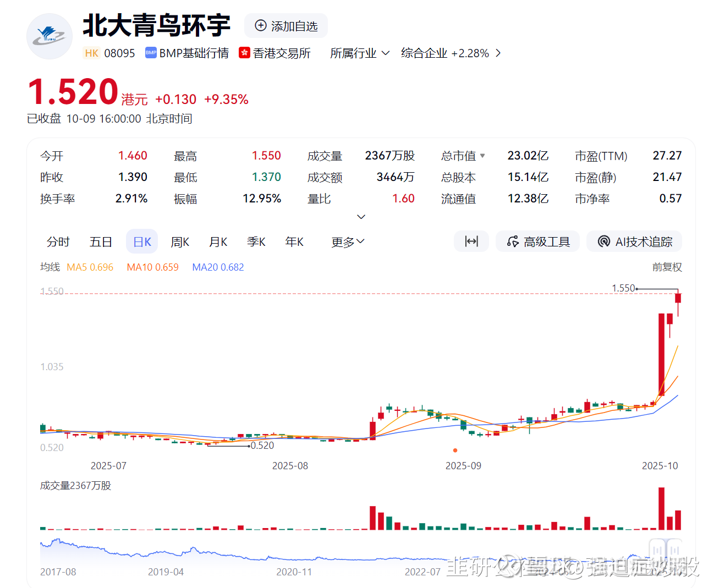
Task: Click the 北大青鸟环宇 company logo
Action: click(50, 36)
